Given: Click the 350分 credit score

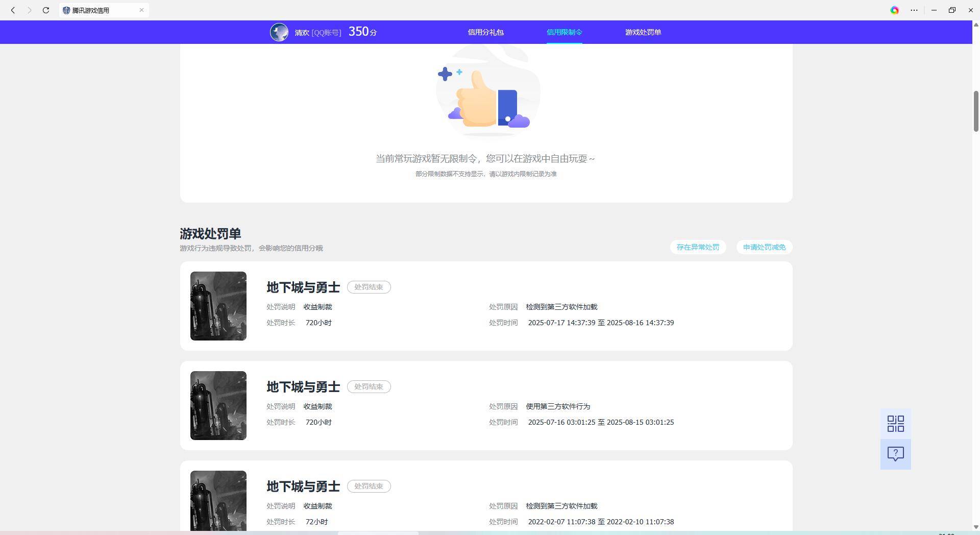Looking at the screenshot, I should (362, 32).
